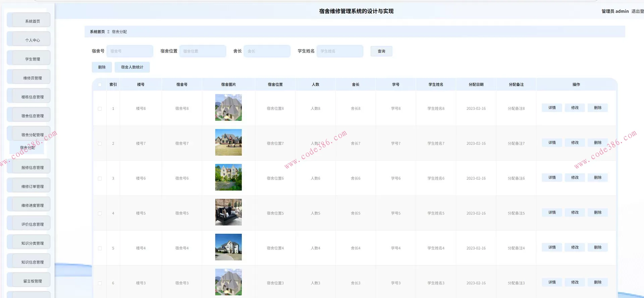The image size is (644, 298).
Task: Focus the 宿舍号 search input field
Action: pos(130,51)
